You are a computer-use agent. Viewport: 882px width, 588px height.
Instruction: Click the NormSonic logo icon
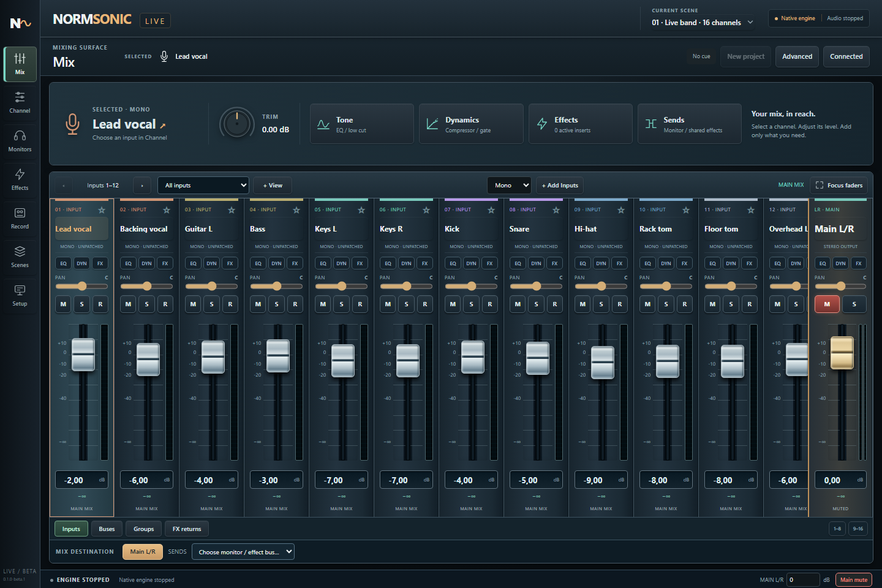point(20,23)
